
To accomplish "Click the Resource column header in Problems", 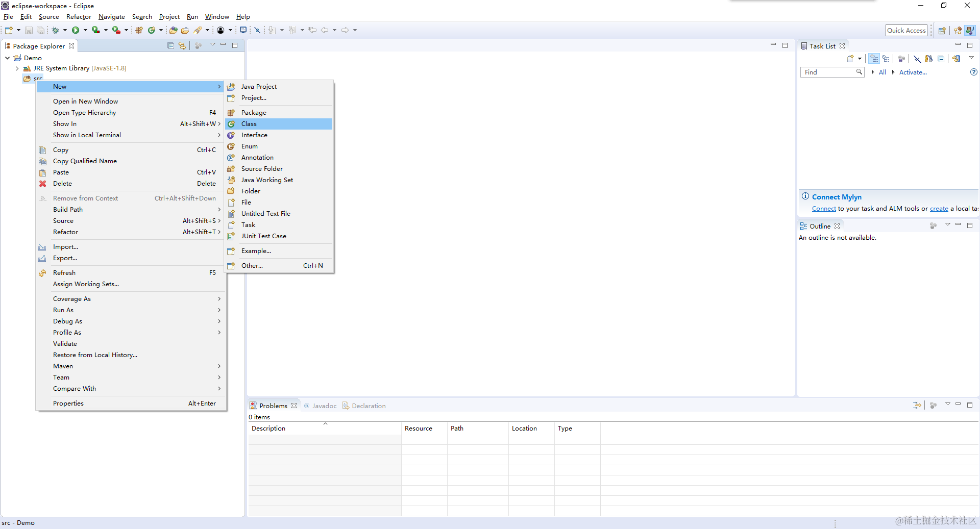I will point(424,429).
